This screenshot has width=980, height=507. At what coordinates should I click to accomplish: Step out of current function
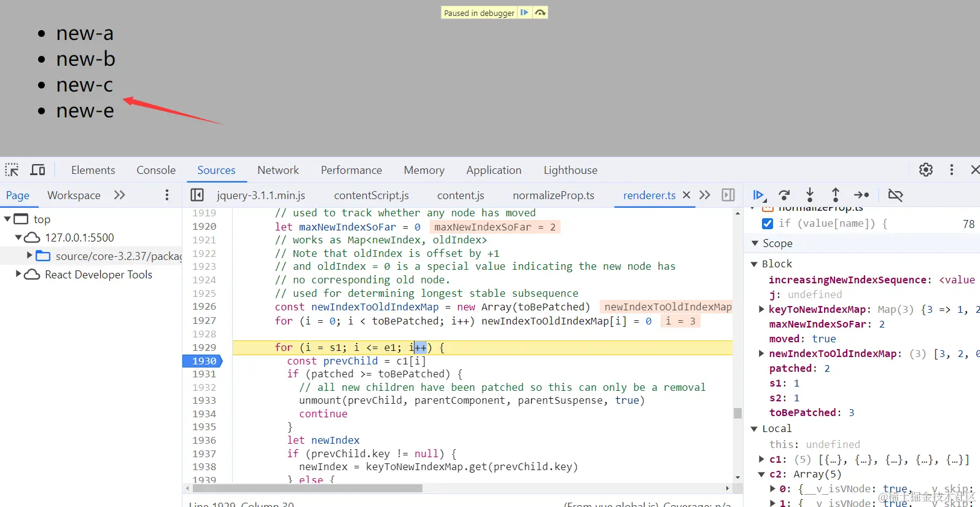point(836,195)
